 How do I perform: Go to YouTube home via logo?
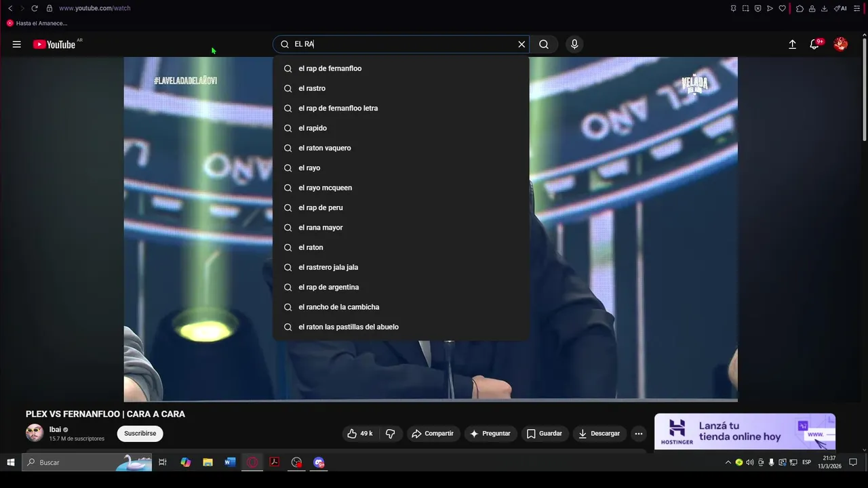click(x=54, y=44)
